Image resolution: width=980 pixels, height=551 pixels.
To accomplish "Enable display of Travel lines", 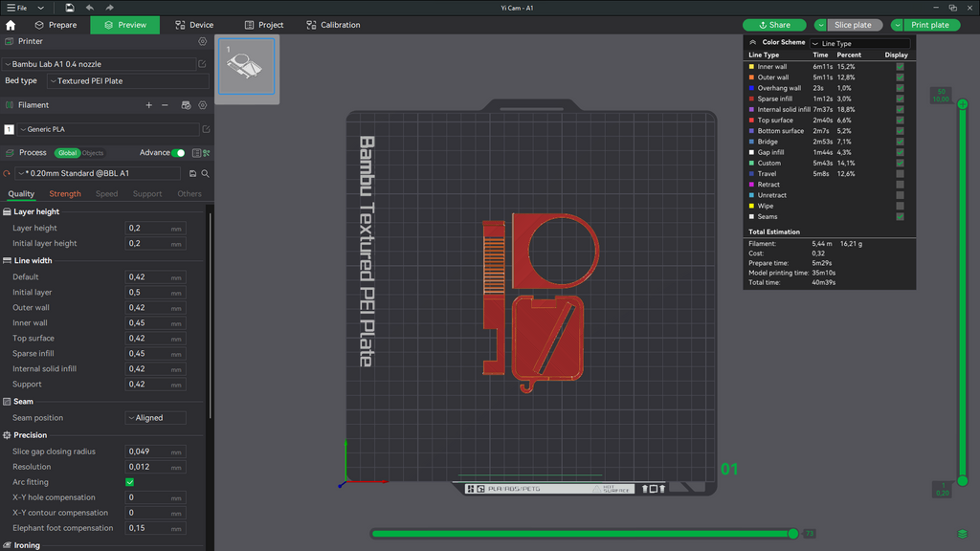I will [900, 174].
